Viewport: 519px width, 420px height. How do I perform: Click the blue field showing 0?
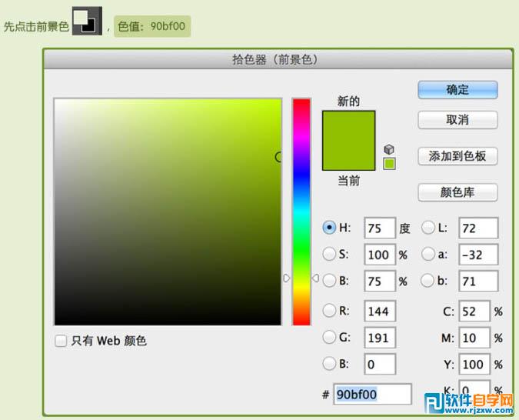380,364
